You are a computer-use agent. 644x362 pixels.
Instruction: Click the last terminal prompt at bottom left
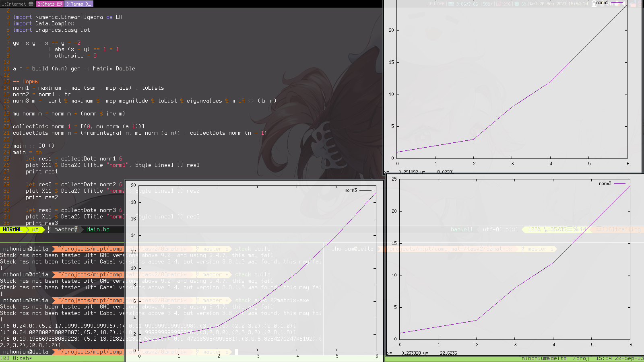click(x=26, y=352)
